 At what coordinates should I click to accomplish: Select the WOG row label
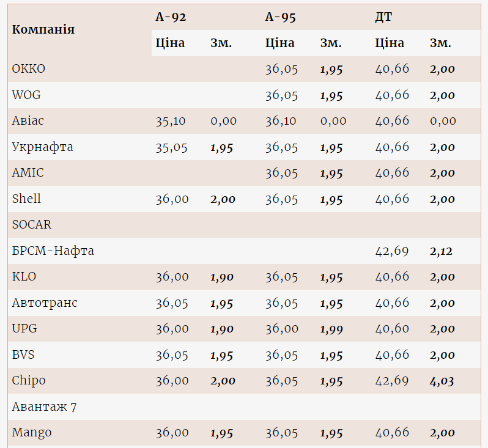26,95
